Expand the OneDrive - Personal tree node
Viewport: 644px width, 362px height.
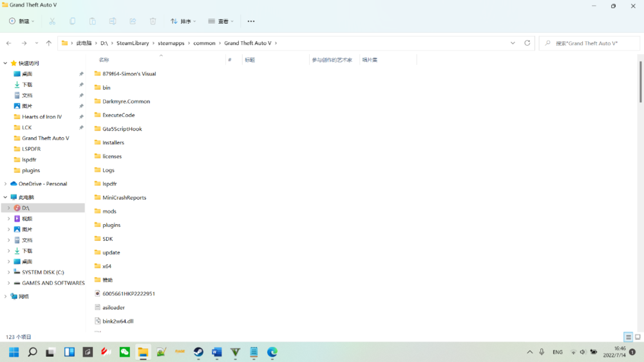[6, 184]
